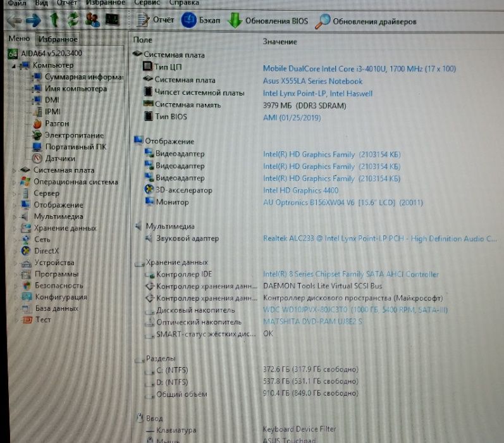The width and height of the screenshot is (504, 443).
Task: Click the Монитор row icon
Action: click(149, 201)
